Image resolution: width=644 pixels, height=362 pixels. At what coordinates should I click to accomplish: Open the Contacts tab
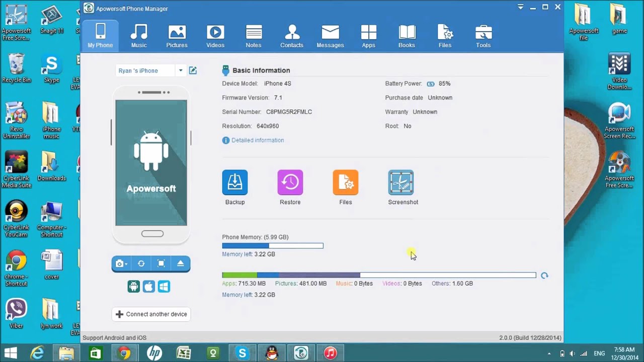pos(292,36)
